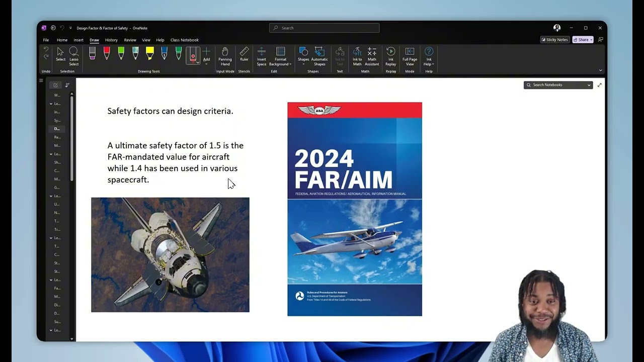Select the red pen

coord(107,53)
